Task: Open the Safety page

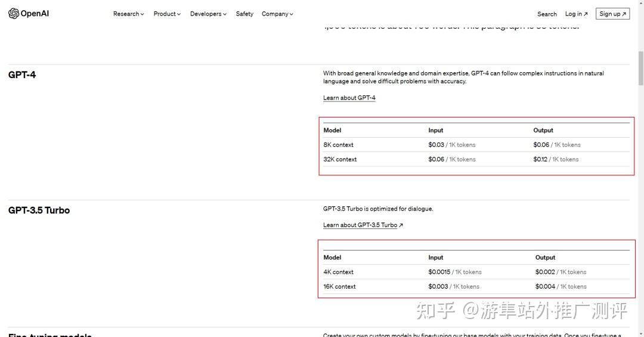Action: (244, 14)
